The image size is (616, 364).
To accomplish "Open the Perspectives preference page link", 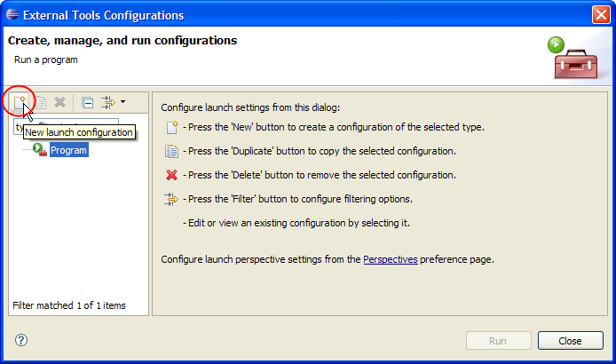I will (x=390, y=260).
